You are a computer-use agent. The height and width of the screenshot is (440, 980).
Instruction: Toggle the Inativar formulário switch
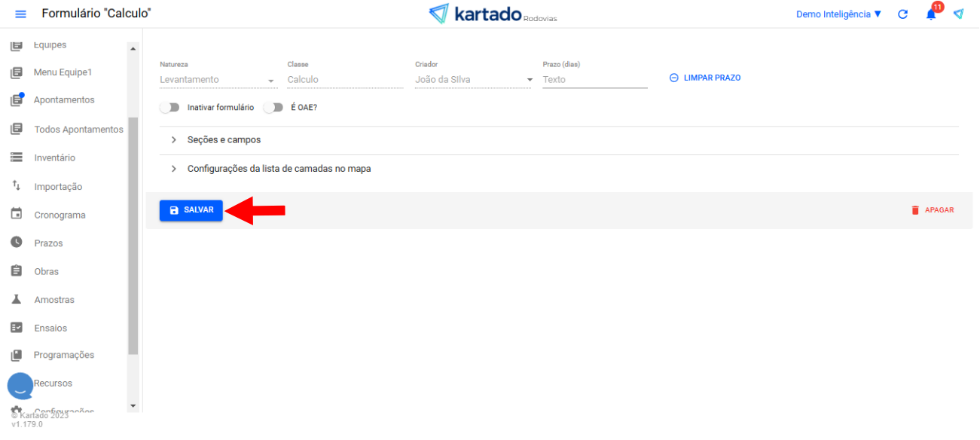170,108
